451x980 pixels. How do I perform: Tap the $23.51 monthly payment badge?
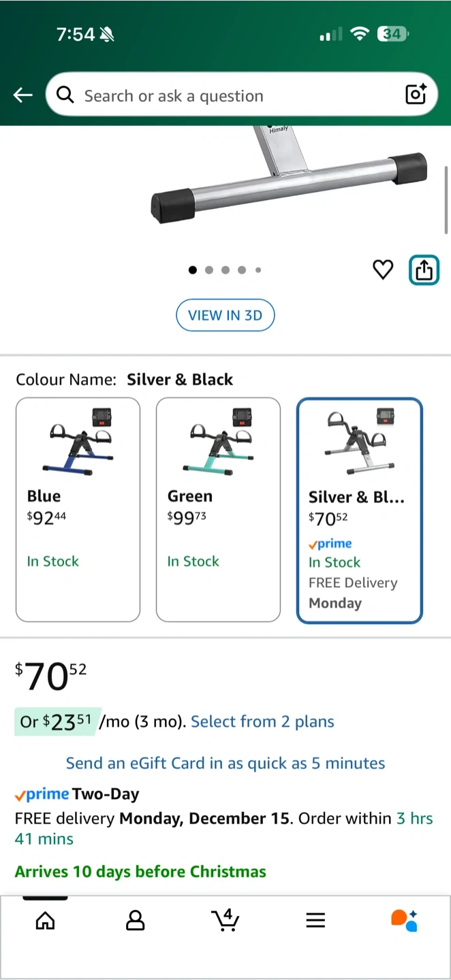tap(57, 721)
